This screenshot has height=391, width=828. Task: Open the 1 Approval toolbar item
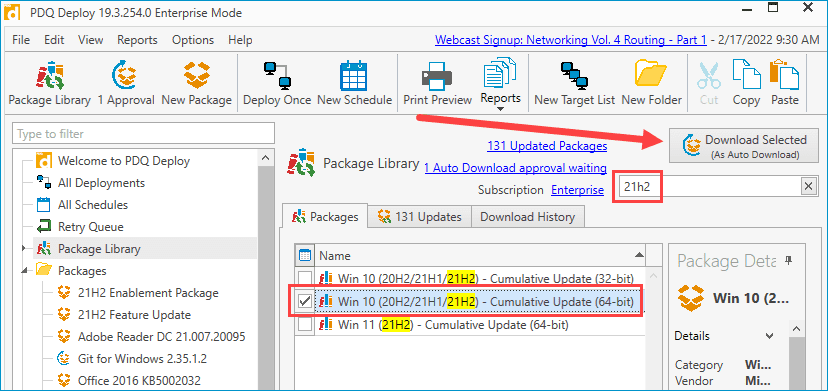click(126, 83)
